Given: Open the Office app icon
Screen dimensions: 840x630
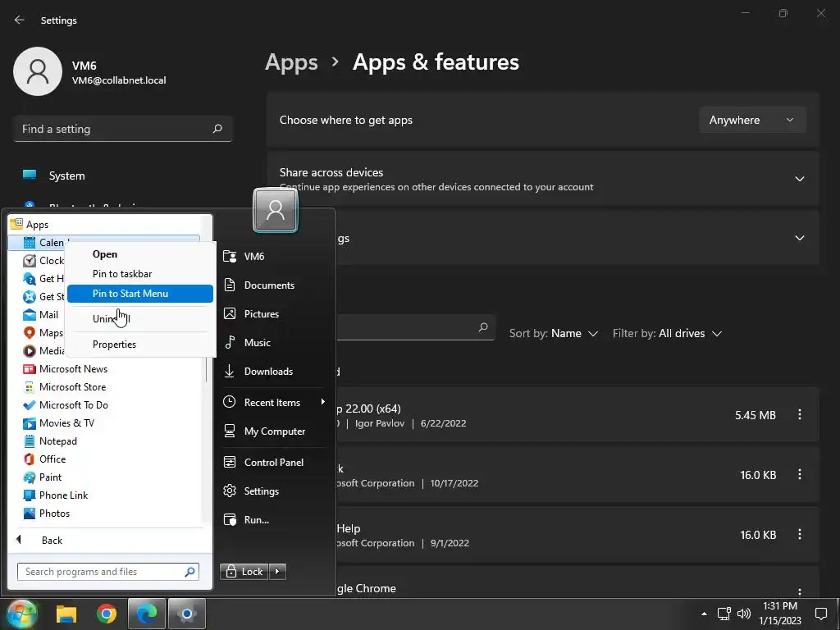Looking at the screenshot, I should tap(30, 459).
